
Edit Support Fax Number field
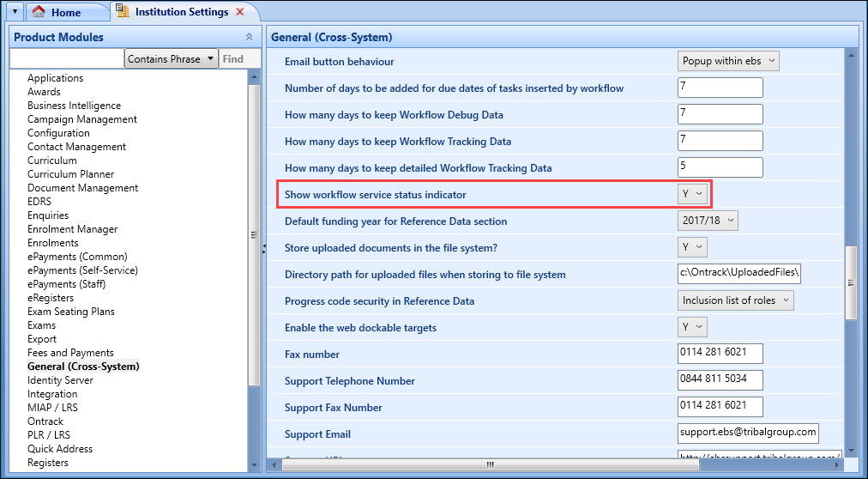pyautogui.click(x=720, y=406)
